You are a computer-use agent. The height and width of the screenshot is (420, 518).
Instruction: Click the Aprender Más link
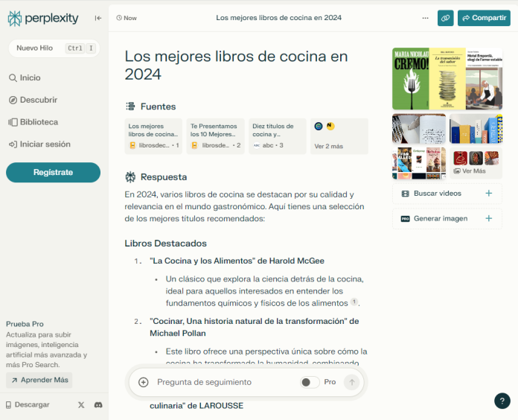tap(39, 380)
